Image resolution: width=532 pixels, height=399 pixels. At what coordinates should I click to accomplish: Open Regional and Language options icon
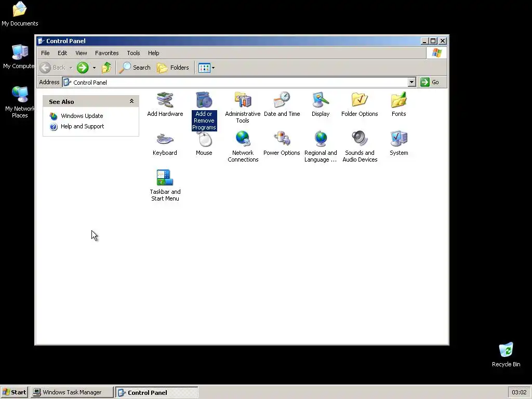click(321, 147)
